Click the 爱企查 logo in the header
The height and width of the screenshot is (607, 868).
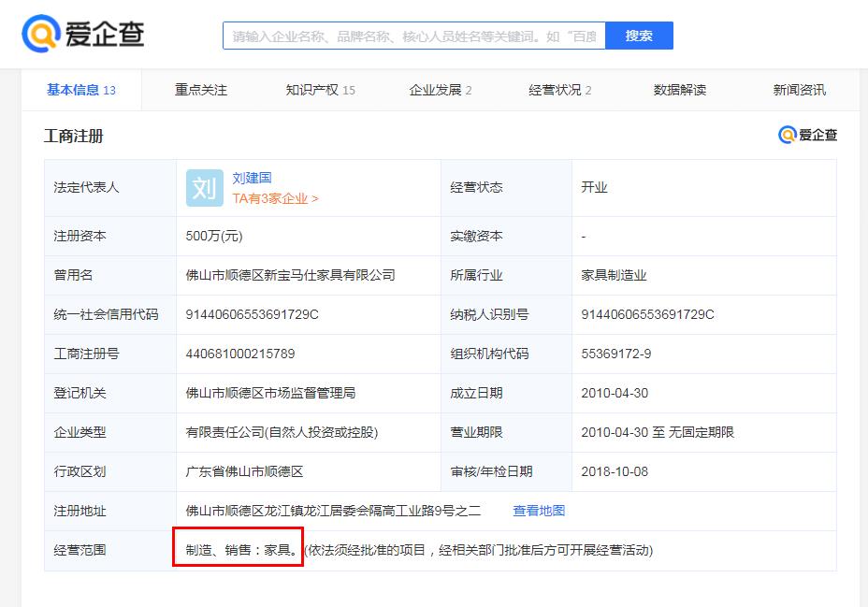click(x=83, y=34)
